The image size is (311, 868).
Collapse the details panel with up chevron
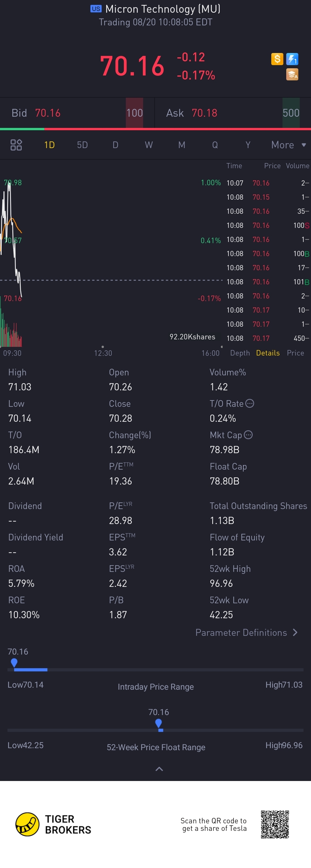pyautogui.click(x=159, y=769)
